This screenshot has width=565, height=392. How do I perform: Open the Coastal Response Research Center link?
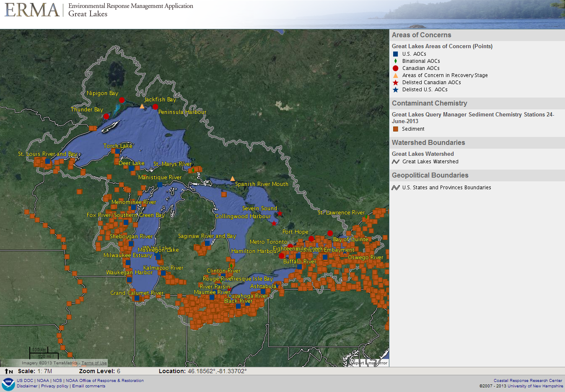pyautogui.click(x=528, y=381)
